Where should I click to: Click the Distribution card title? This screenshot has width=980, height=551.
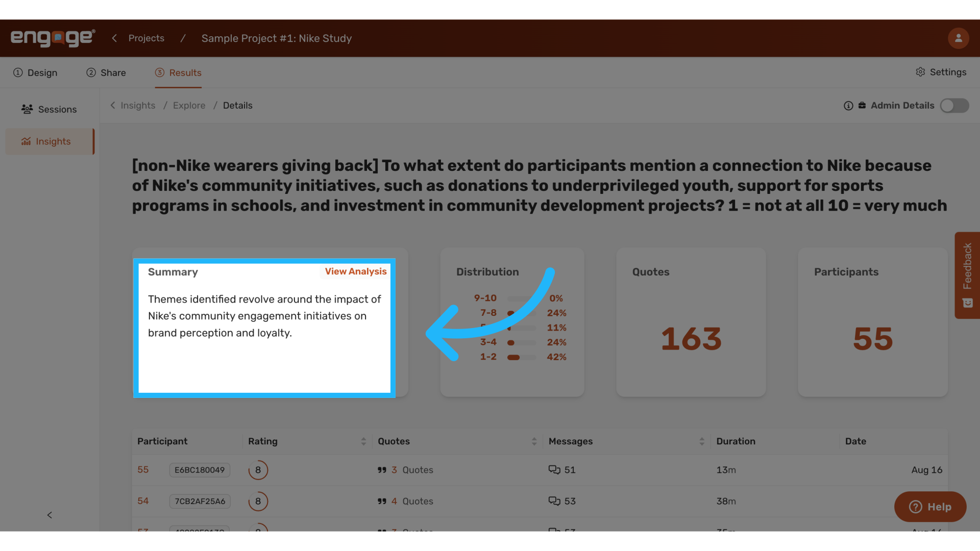487,272
